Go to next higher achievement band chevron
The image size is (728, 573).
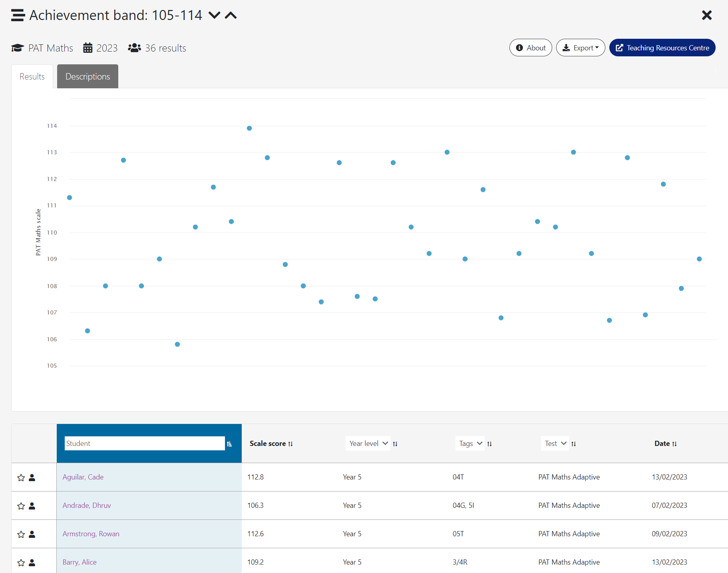point(231,15)
